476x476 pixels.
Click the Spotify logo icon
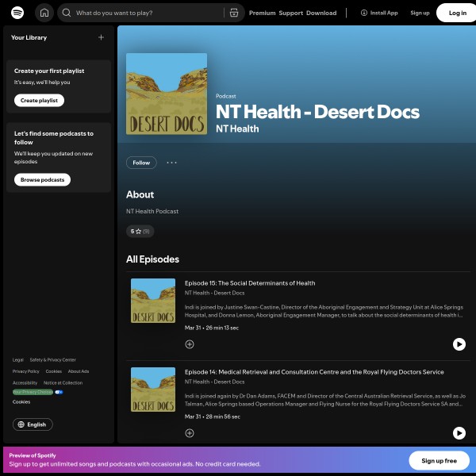pyautogui.click(x=17, y=13)
